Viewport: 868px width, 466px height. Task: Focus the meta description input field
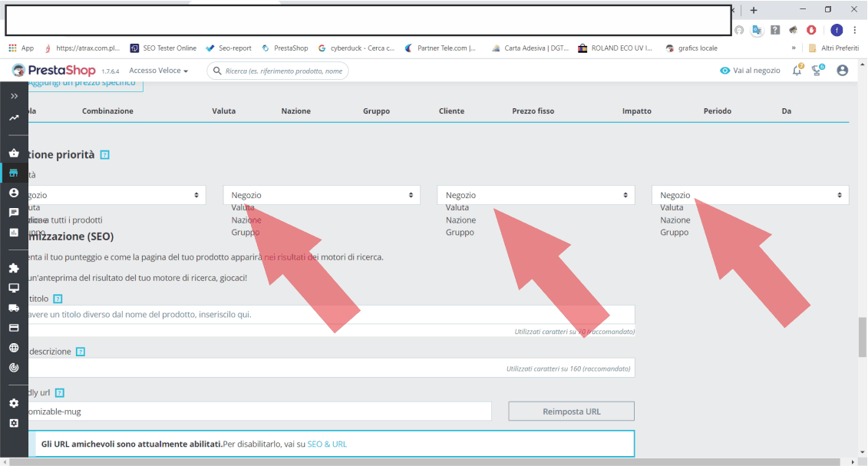click(331, 368)
